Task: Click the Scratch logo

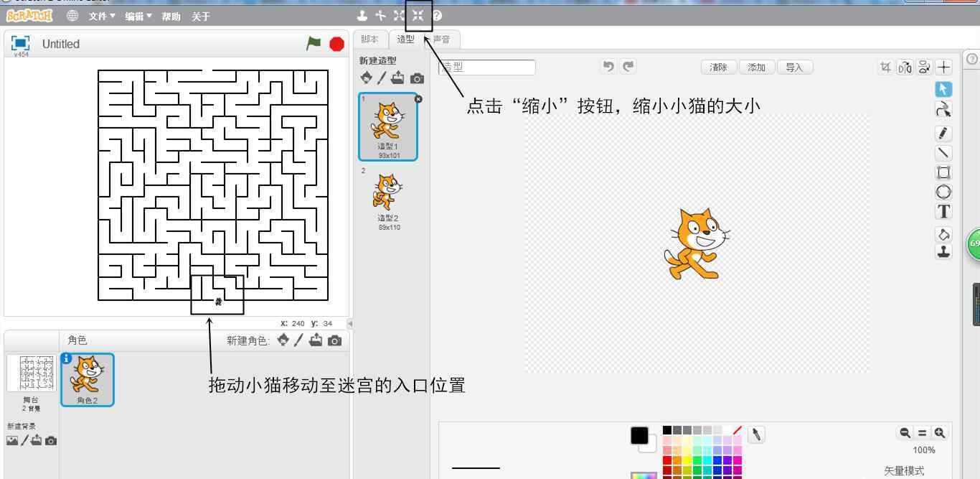Action: pos(31,15)
